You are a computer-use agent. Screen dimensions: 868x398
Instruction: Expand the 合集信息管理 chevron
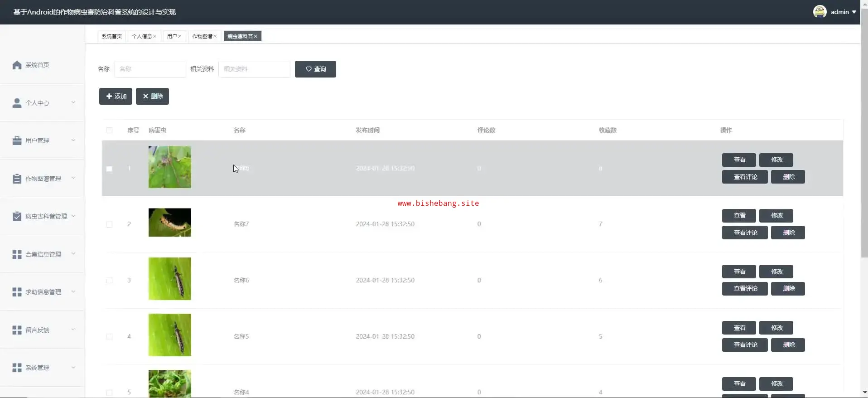[73, 254]
